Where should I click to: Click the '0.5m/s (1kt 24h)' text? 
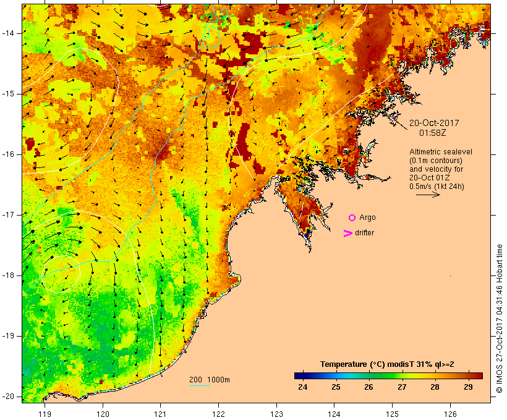click(x=437, y=187)
